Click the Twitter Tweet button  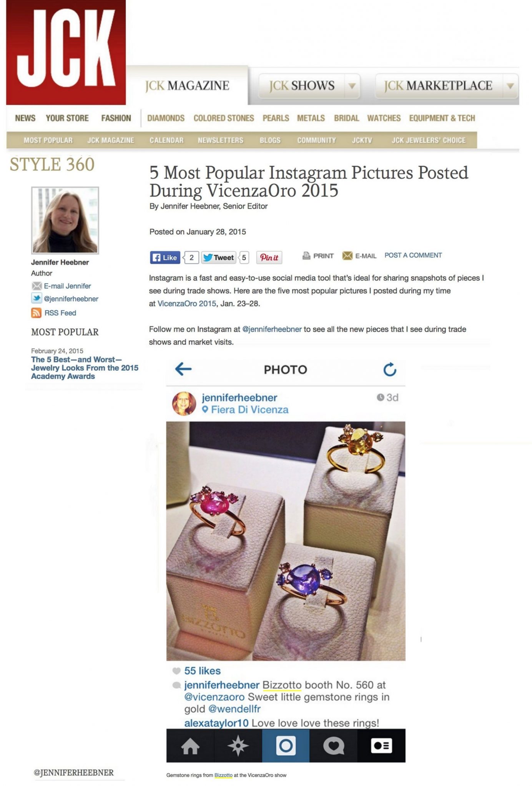click(219, 257)
